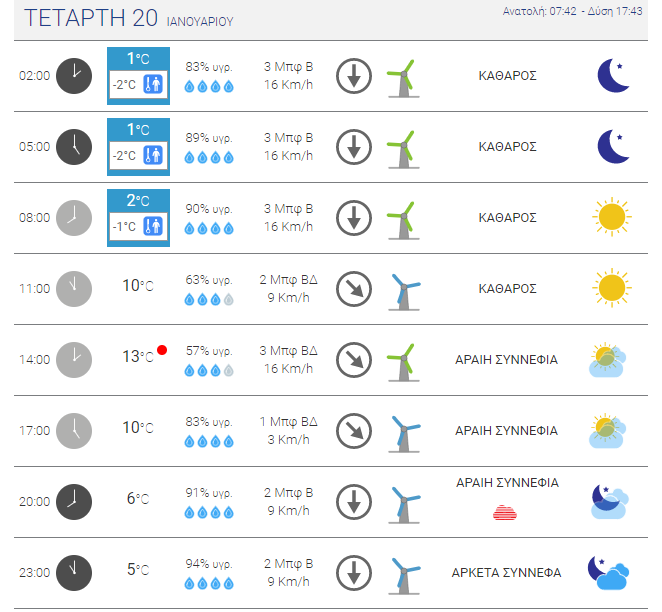Select the green wind turbine at 14:00
The width and height of the screenshot is (662, 612).
[x=404, y=362]
